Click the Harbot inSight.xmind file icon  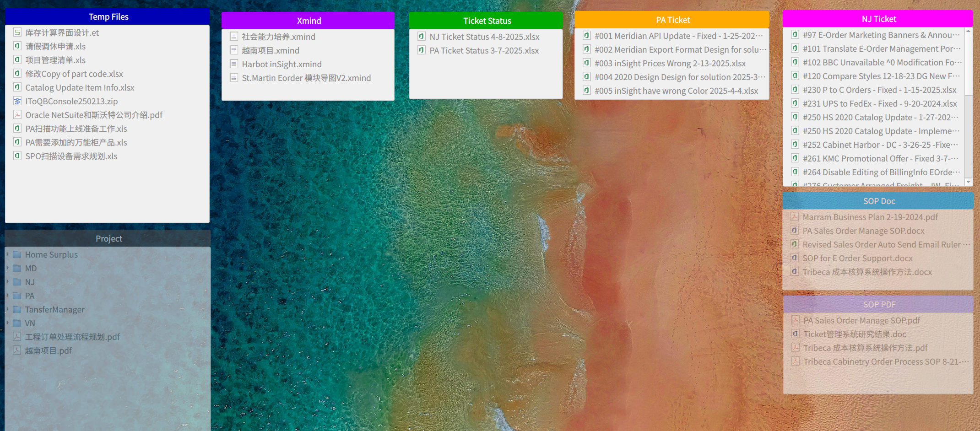[x=234, y=64]
